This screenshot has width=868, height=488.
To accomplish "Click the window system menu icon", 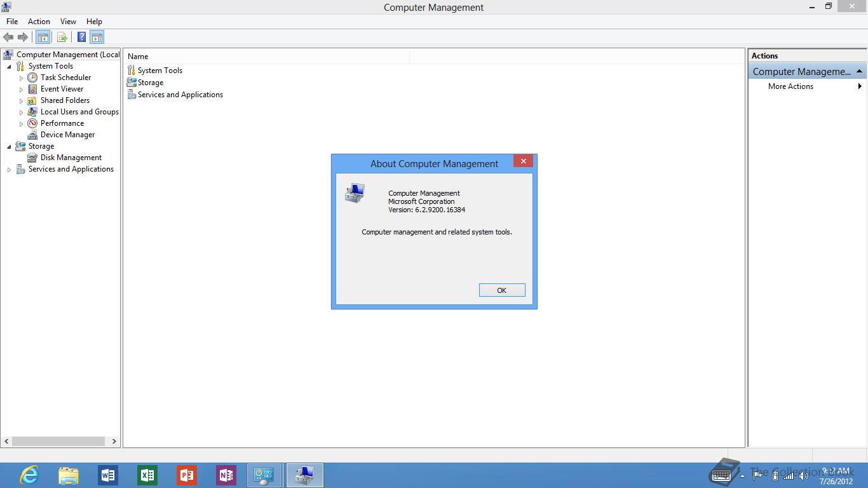I will [x=6, y=7].
